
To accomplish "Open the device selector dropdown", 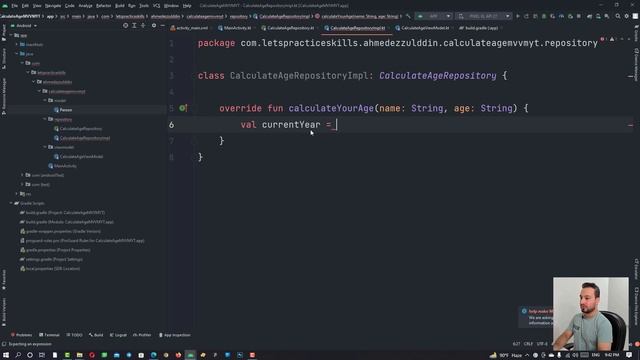I will click(484, 16).
